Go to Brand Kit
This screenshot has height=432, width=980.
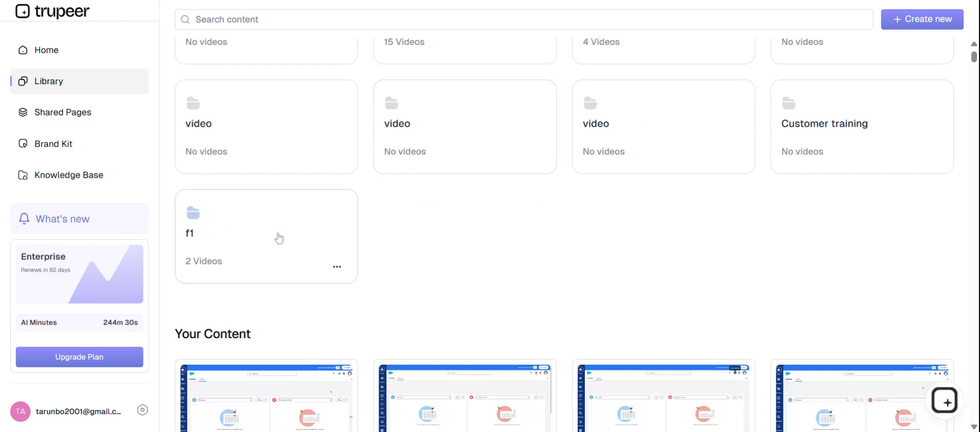[79, 144]
